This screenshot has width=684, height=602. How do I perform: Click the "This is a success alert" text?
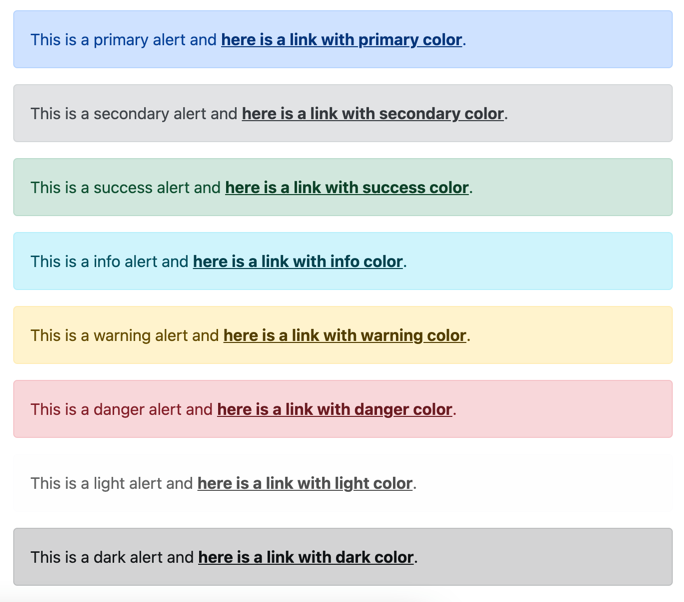tap(111, 188)
